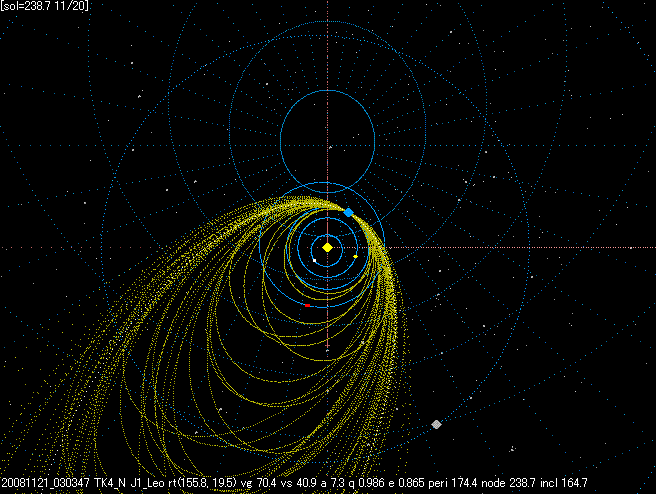Click the e 0.865 eccentricity value

coord(407,483)
